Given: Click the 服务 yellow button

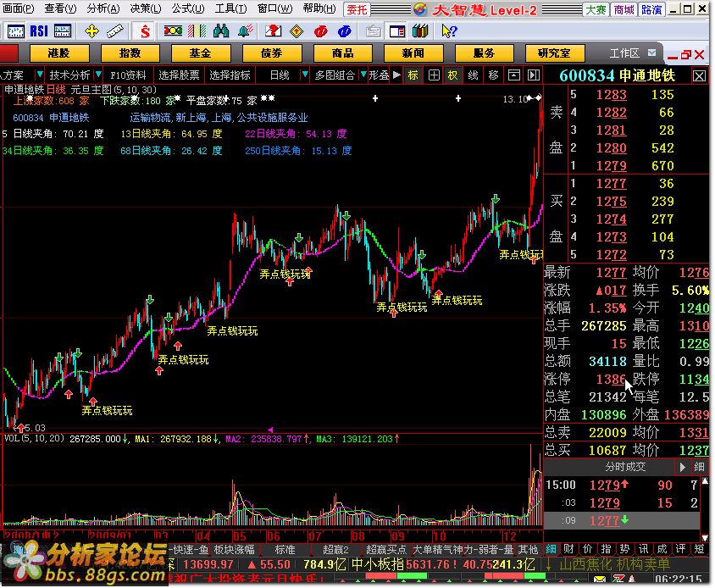Looking at the screenshot, I should (x=484, y=53).
